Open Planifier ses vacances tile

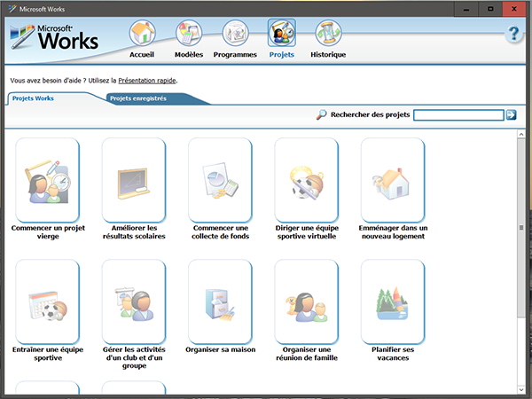(x=393, y=302)
